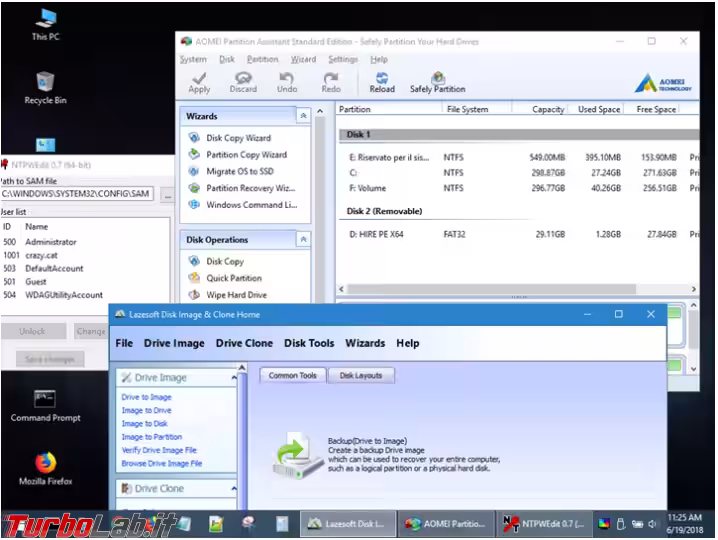Open This PC desktop icon
The image size is (718, 540).
pos(45,24)
